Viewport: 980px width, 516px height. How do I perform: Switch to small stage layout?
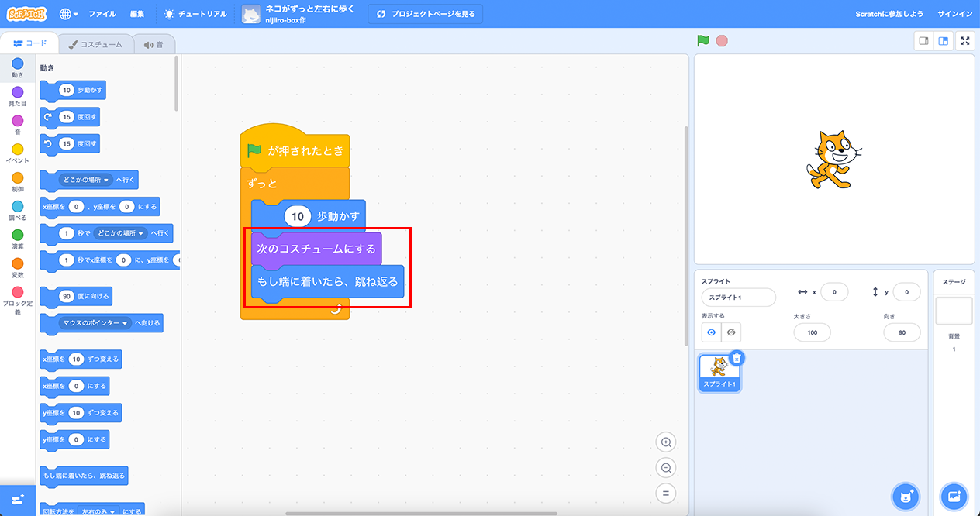tap(923, 41)
